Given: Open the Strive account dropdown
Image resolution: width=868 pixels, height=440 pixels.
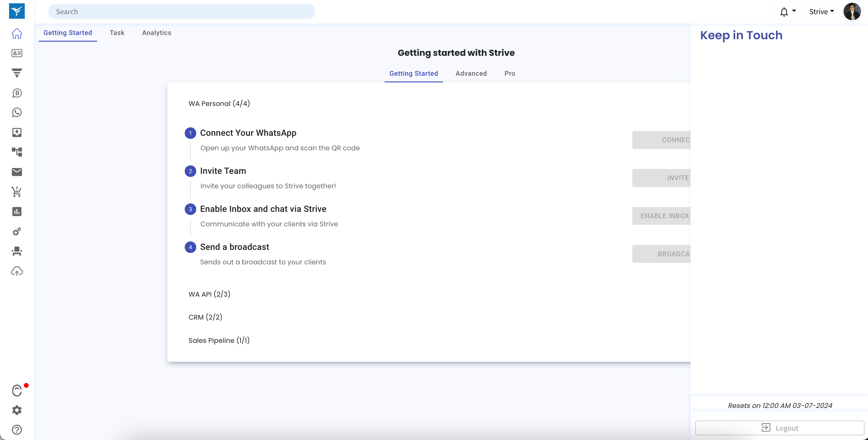Looking at the screenshot, I should [x=822, y=12].
